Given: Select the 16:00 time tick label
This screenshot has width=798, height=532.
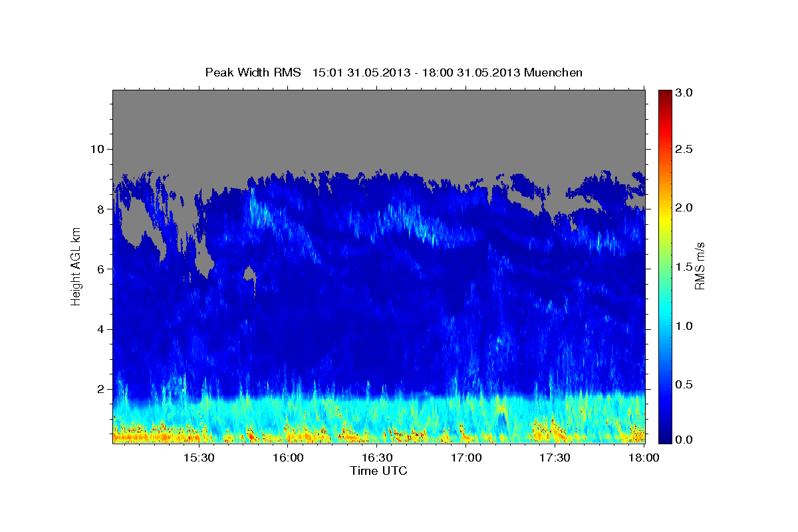Looking at the screenshot, I should tap(288, 458).
